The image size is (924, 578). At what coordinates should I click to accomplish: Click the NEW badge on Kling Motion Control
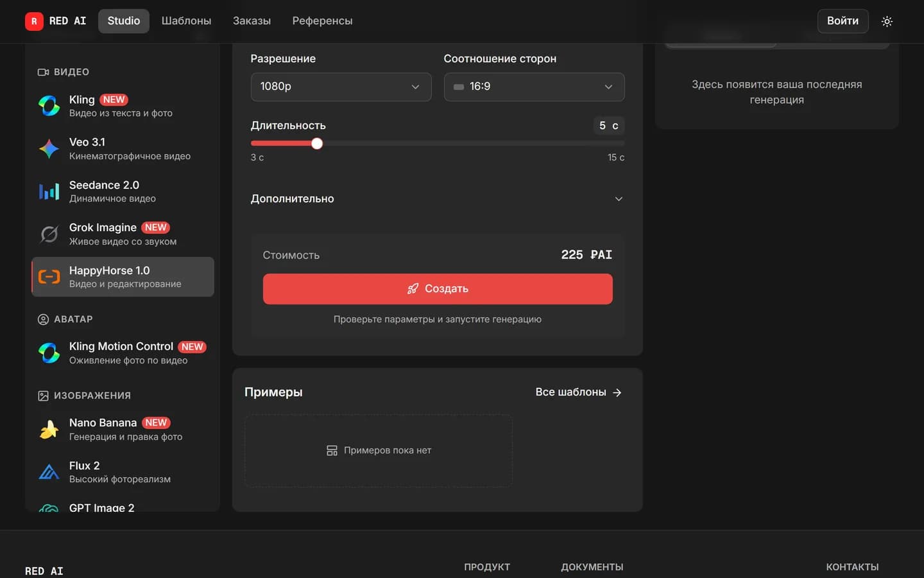(x=192, y=347)
